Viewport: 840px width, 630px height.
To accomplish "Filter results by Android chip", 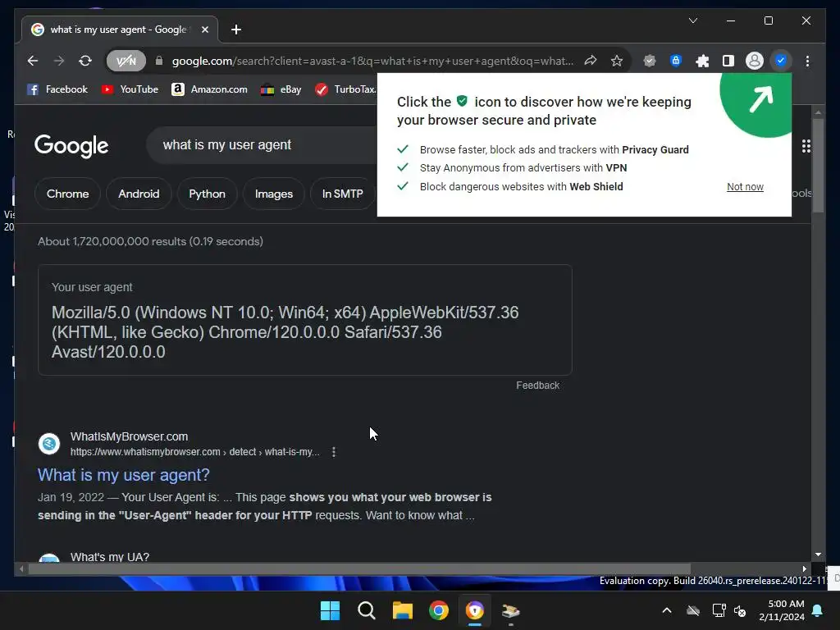I will [139, 194].
